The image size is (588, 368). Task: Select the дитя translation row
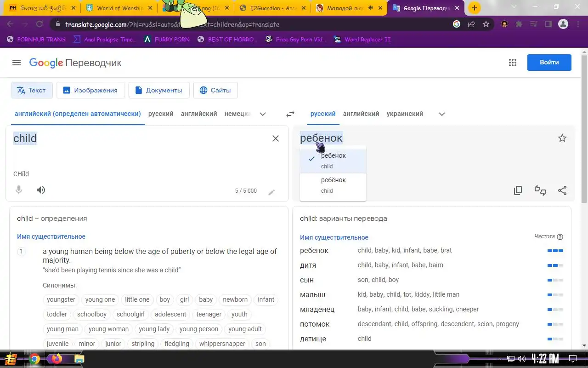click(432, 265)
